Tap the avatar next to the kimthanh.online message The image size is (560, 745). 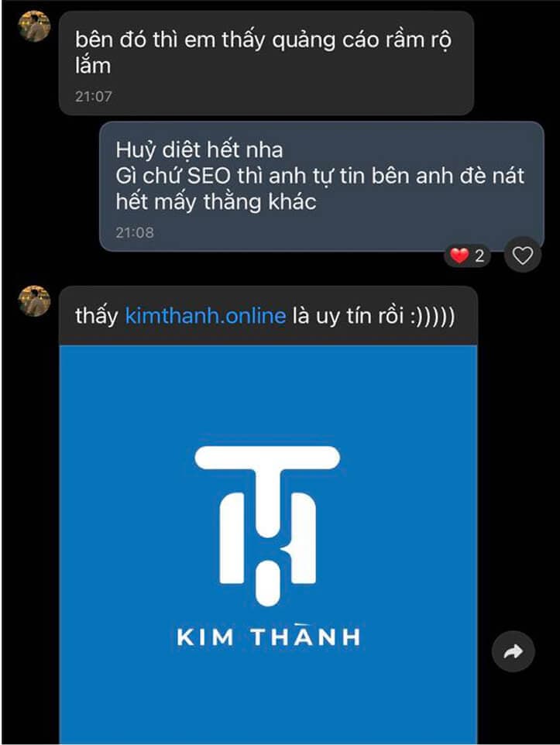click(x=34, y=300)
